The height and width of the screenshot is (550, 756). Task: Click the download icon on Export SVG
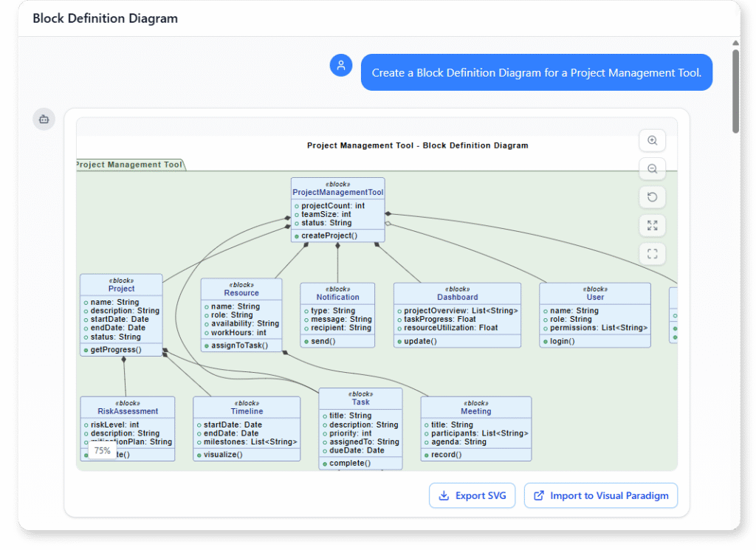(x=443, y=495)
